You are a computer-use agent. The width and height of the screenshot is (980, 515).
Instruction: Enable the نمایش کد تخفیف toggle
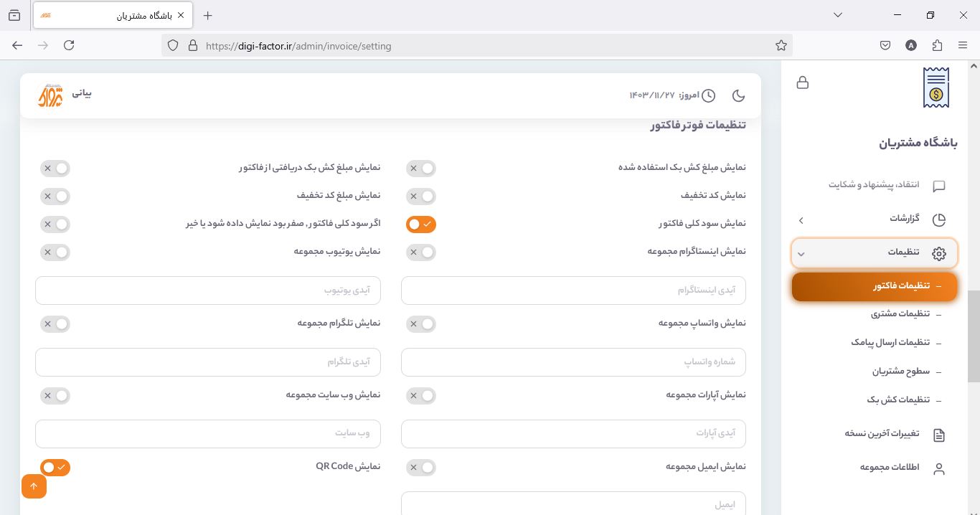click(x=421, y=197)
